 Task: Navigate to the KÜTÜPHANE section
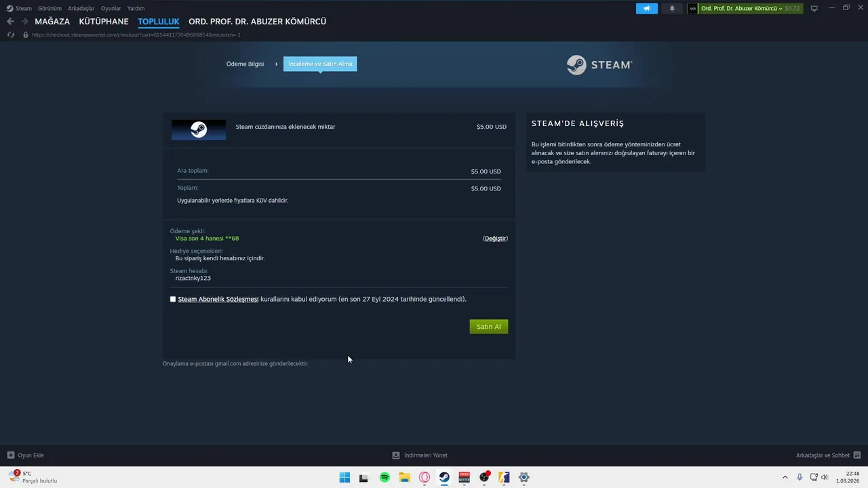[x=104, y=22]
